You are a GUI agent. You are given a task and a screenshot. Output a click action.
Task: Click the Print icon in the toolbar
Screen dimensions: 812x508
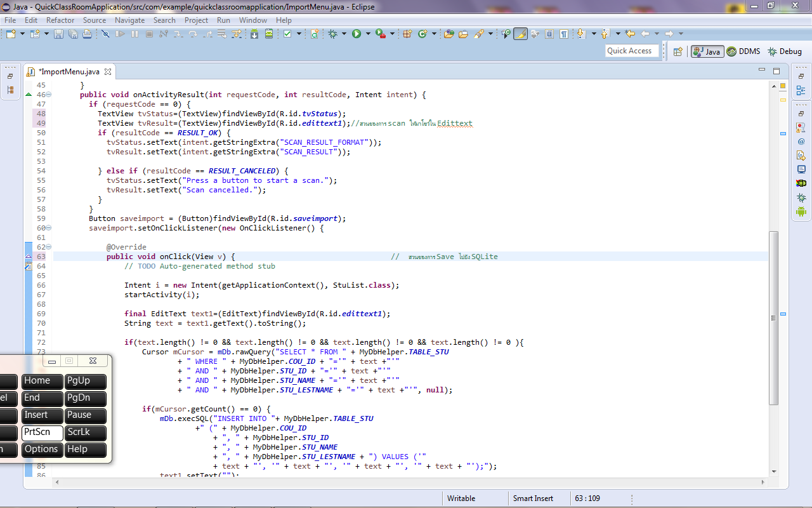click(87, 34)
